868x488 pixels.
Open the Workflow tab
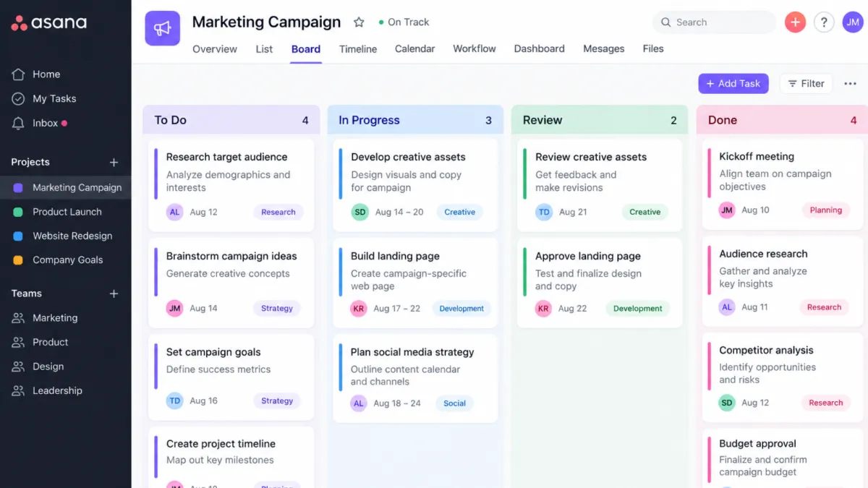(475, 49)
